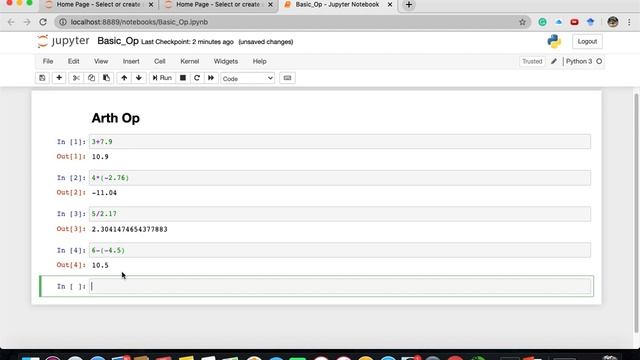Open the Insert menu

[x=131, y=61]
